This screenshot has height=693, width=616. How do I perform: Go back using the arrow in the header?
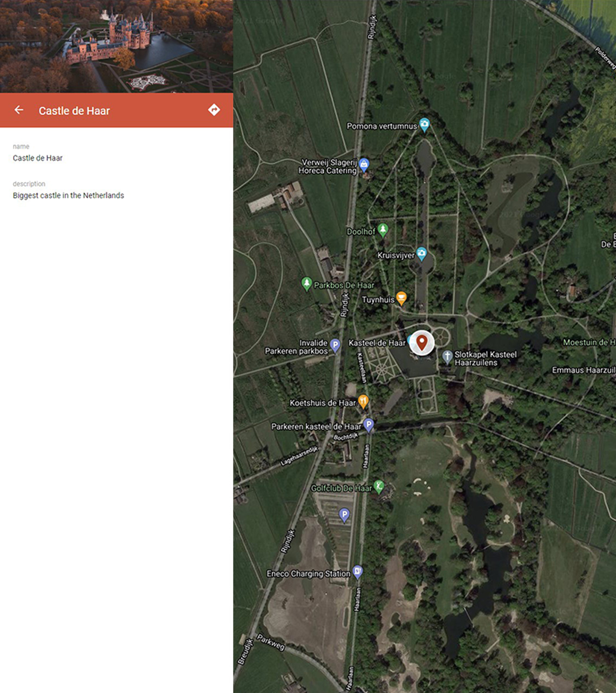point(19,110)
